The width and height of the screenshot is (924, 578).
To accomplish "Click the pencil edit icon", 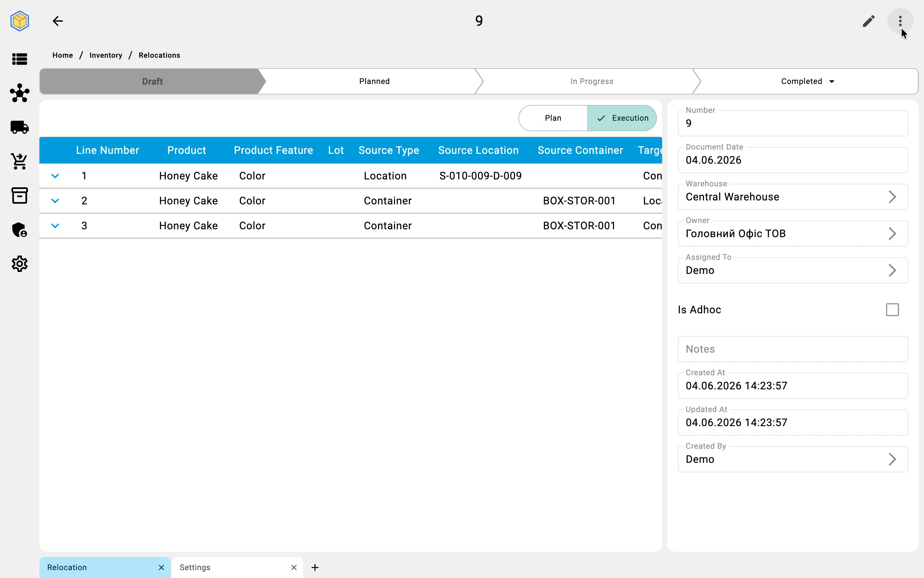I will [x=869, y=21].
